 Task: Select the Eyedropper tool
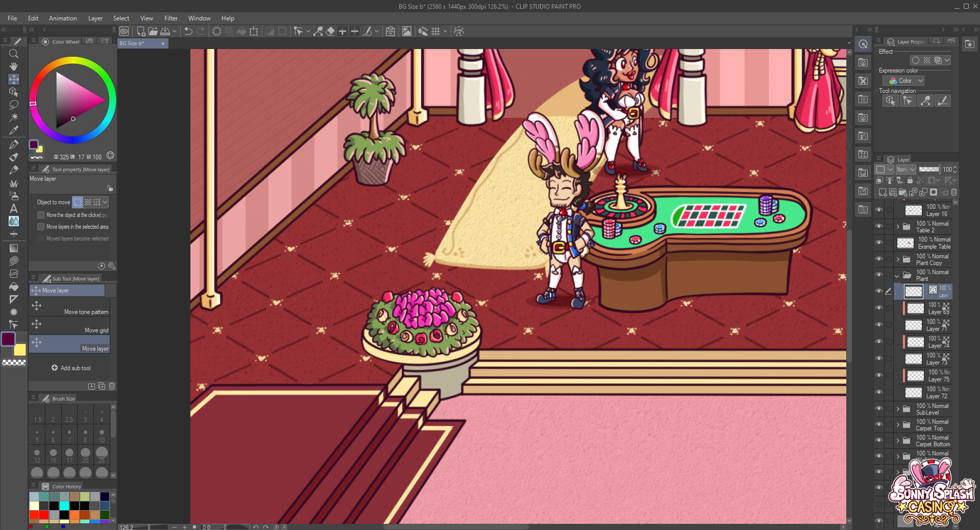[x=14, y=130]
